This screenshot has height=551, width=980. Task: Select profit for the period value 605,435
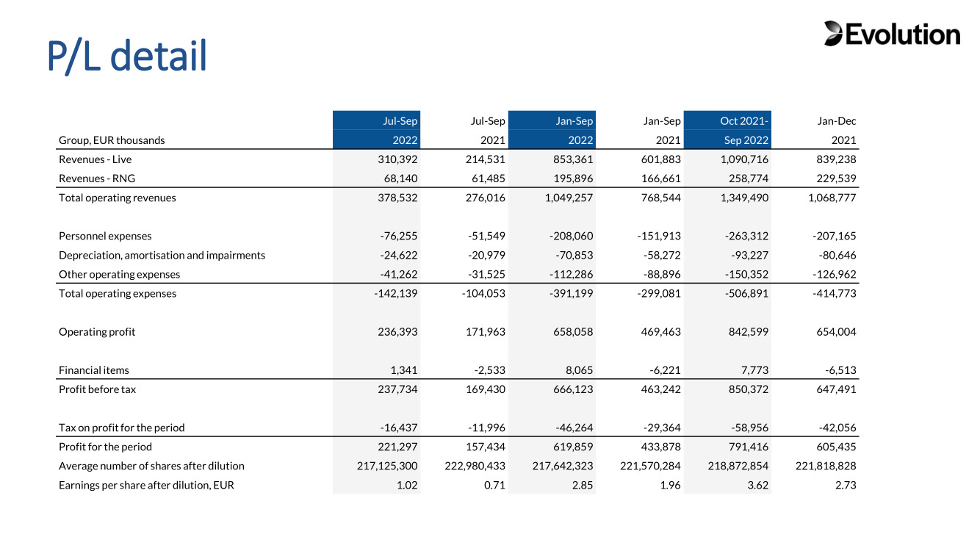pyautogui.click(x=837, y=447)
